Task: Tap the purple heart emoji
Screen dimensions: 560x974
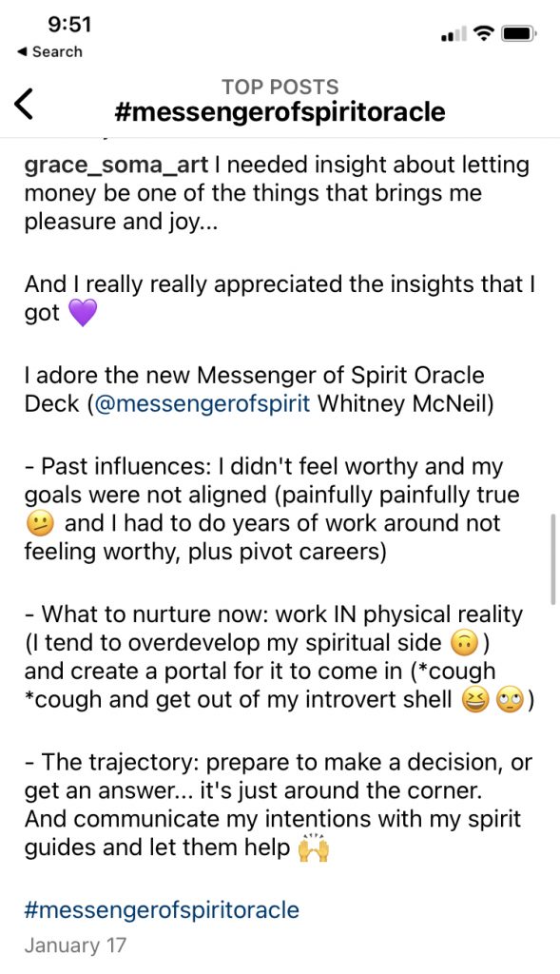Action: (x=82, y=312)
